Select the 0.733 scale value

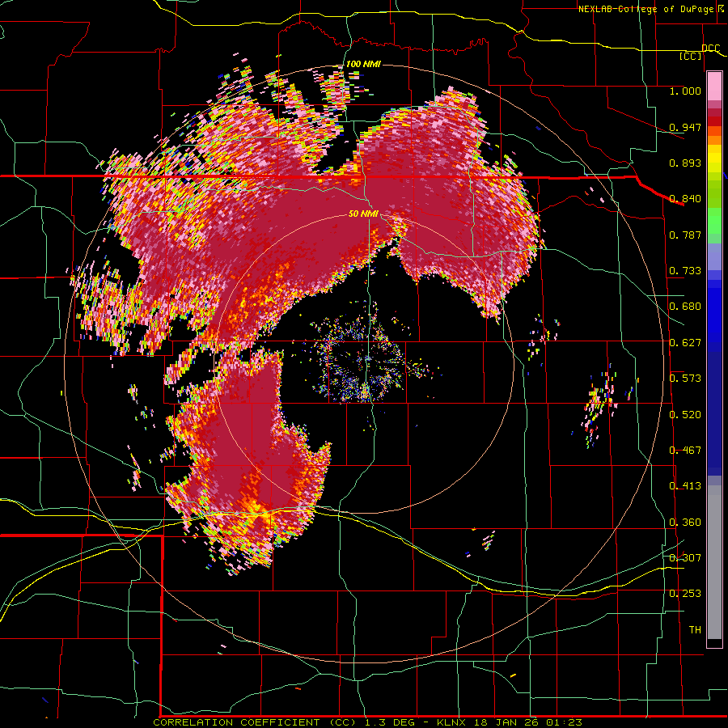point(685,271)
